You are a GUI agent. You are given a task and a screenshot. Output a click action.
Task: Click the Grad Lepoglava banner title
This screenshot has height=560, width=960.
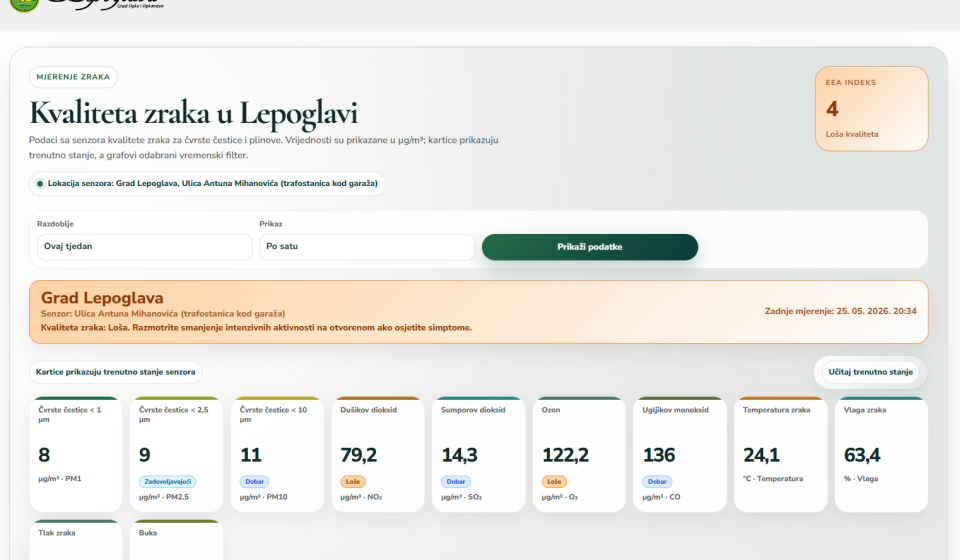[102, 298]
